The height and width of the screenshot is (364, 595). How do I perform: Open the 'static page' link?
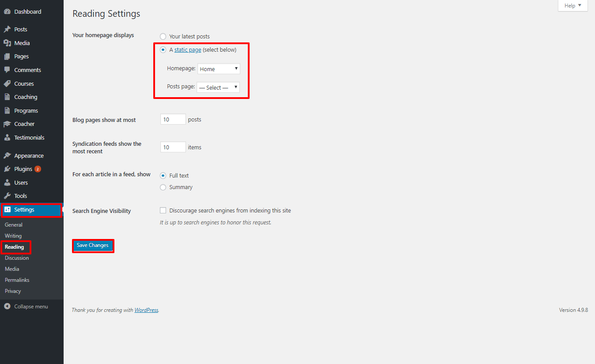(x=188, y=50)
